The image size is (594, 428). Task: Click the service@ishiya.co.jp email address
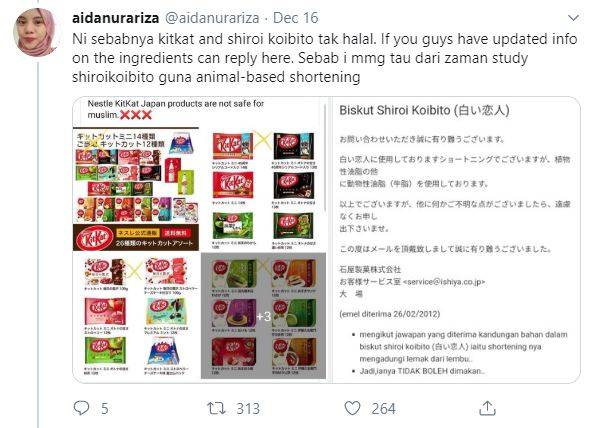(x=445, y=282)
